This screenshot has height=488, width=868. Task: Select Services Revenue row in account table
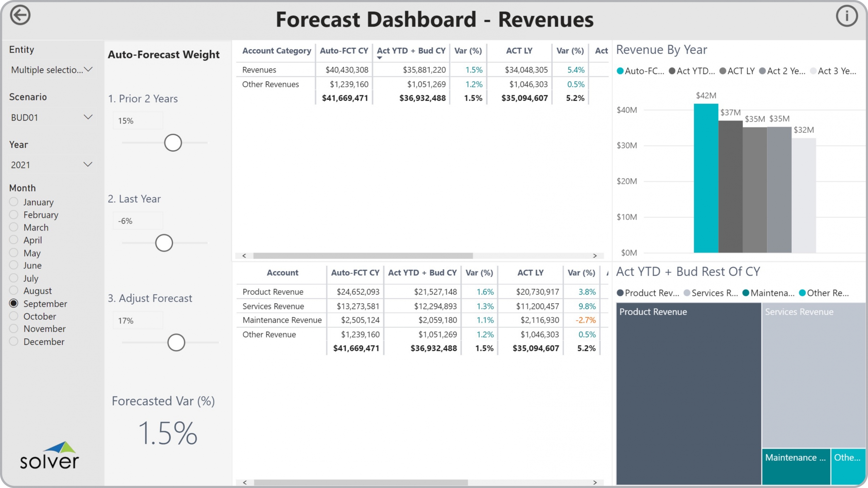[x=273, y=306]
